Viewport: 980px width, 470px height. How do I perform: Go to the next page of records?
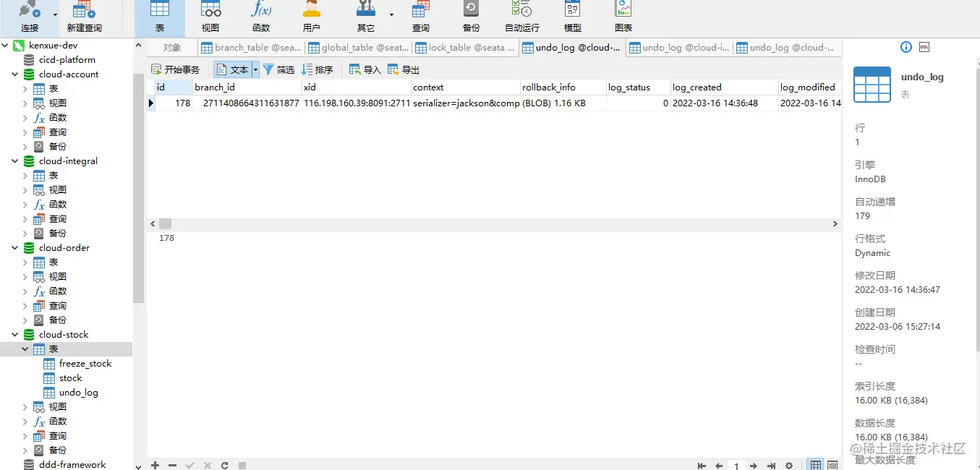coord(754,466)
